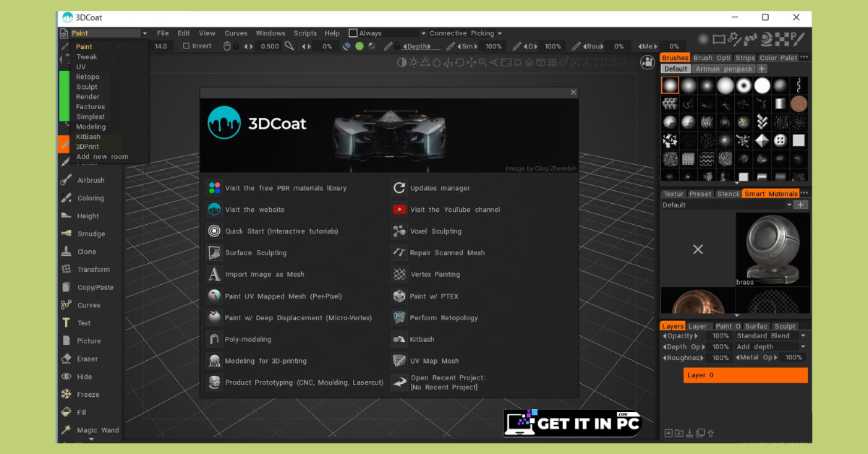The width and height of the screenshot is (868, 454).
Task: Choose Voxel Sculpting option
Action: (x=435, y=231)
